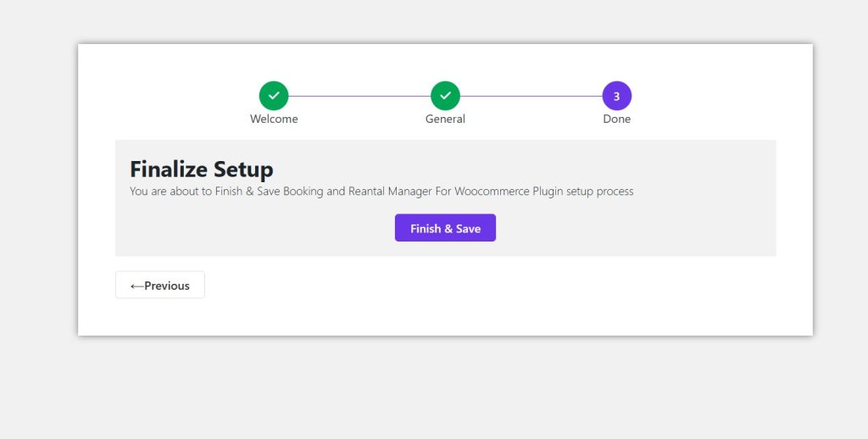Click white card space left of Welcome step
Image resolution: width=868 pixels, height=439 pixels.
[x=161, y=97]
